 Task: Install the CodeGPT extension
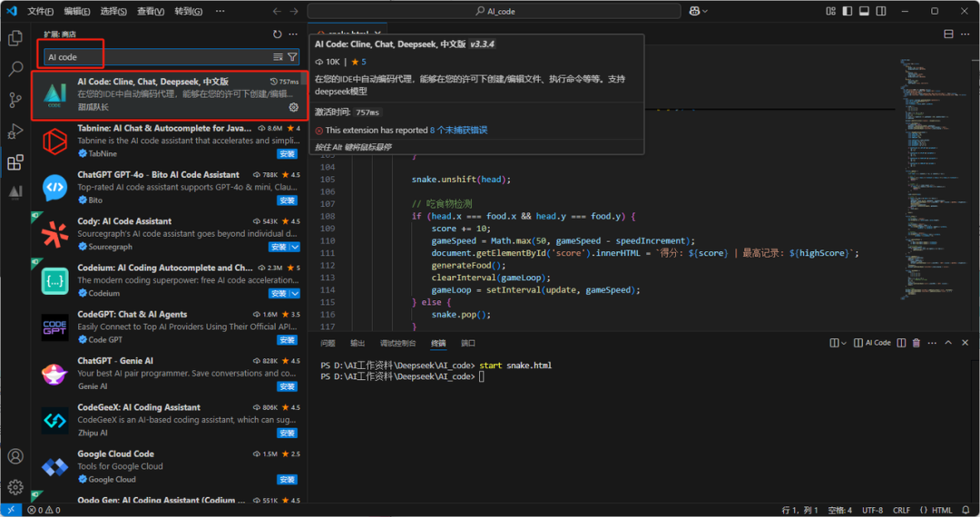[288, 340]
